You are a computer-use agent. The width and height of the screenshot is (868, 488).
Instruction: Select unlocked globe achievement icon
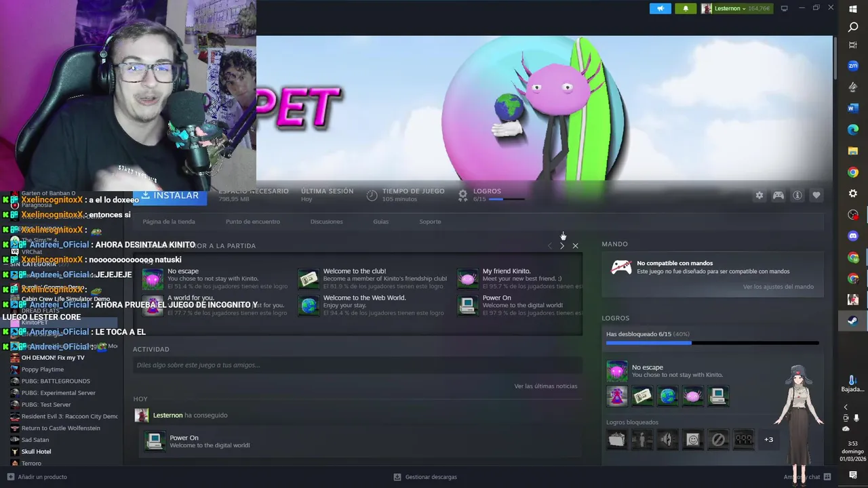click(x=668, y=396)
